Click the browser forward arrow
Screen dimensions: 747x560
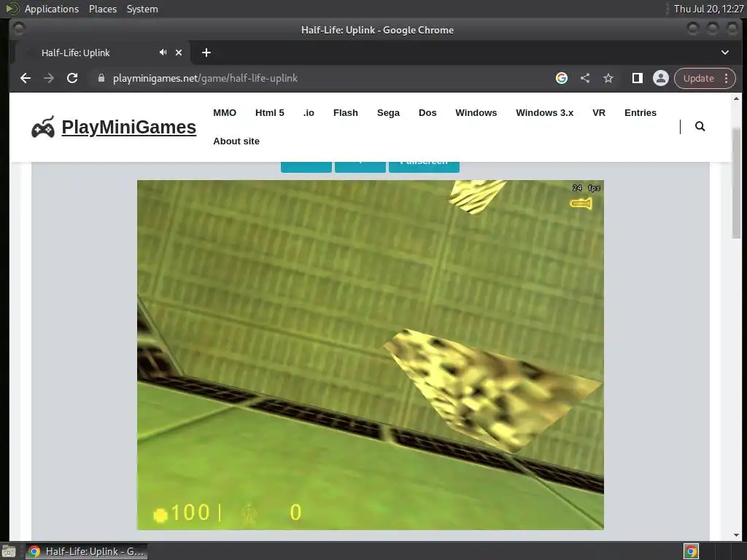point(49,78)
